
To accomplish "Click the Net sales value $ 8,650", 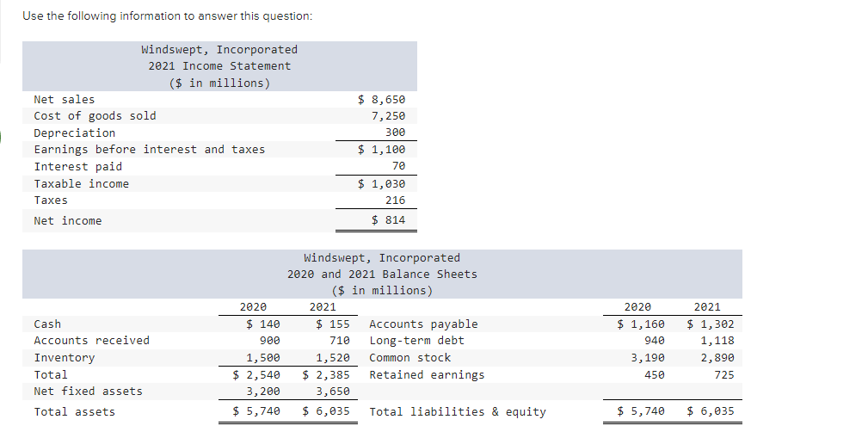I will pos(381,100).
